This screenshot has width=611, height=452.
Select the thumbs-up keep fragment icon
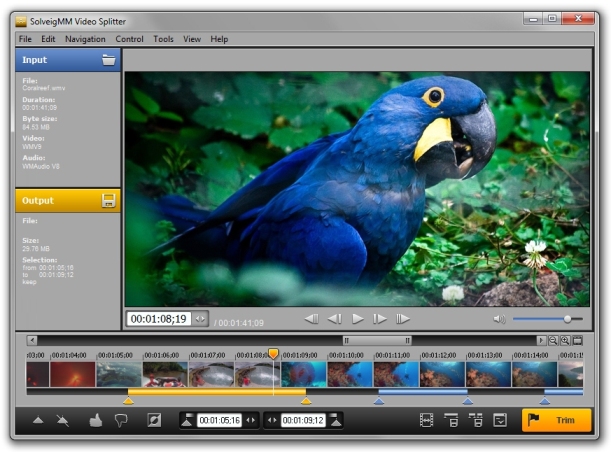pos(96,421)
